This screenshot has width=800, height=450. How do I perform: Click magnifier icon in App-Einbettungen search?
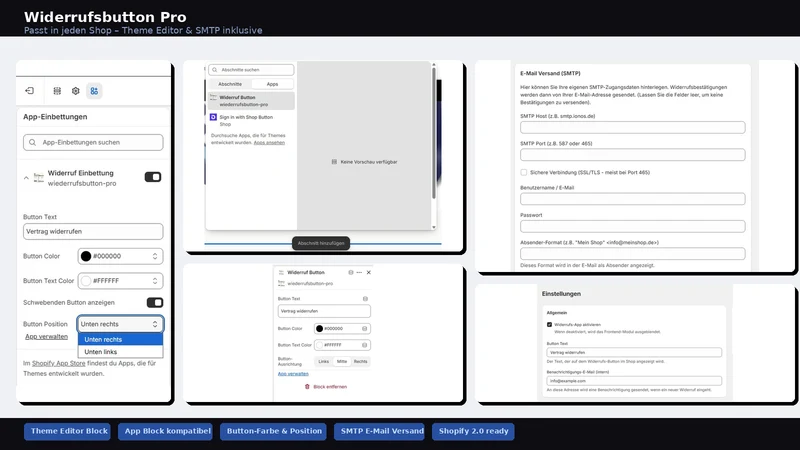33,142
